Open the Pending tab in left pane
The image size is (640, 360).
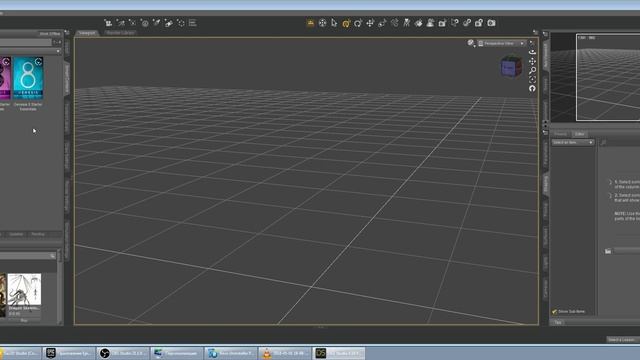click(38, 234)
